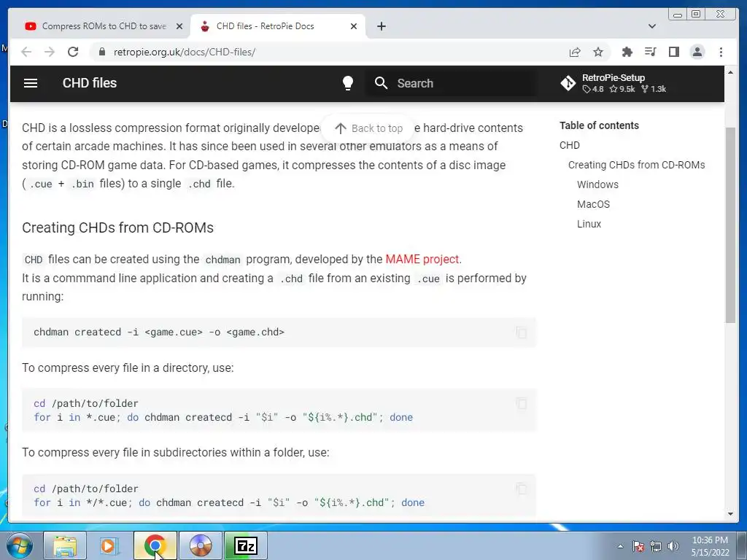The image size is (747, 560).
Task: Open the Chrome profile avatar
Action: 697,52
